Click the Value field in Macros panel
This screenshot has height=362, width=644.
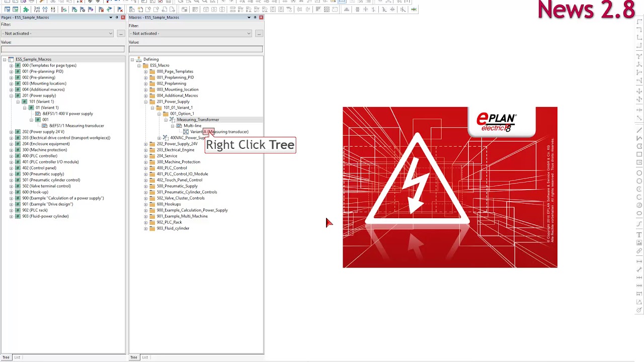click(196, 49)
